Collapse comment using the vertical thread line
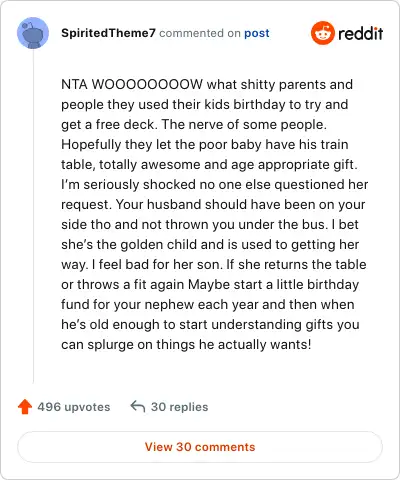This screenshot has height=480, width=400. [x=33, y=216]
